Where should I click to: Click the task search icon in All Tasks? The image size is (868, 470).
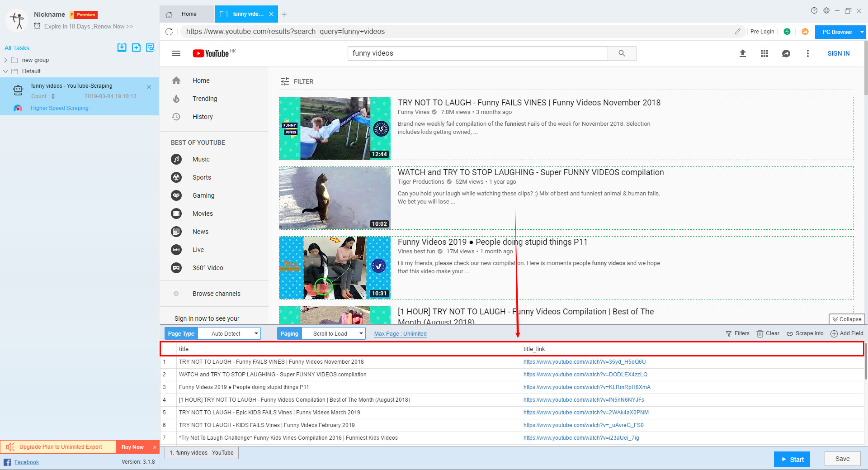click(151, 47)
